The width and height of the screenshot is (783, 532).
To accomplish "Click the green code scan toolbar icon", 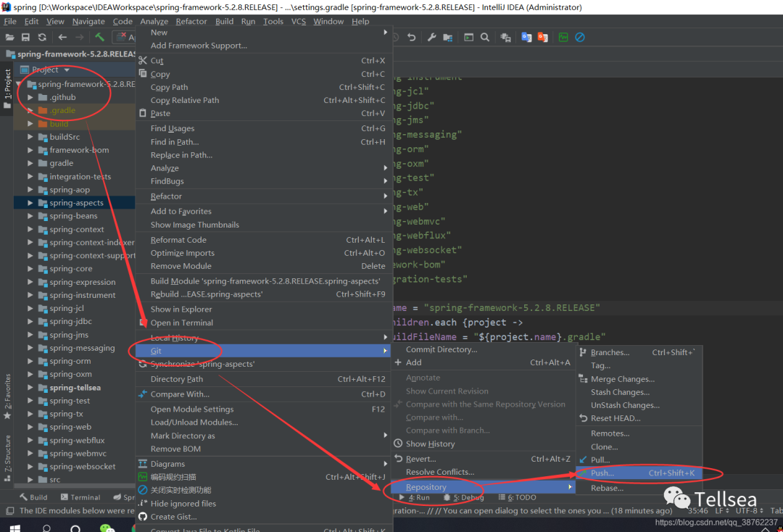I will pyautogui.click(x=563, y=37).
